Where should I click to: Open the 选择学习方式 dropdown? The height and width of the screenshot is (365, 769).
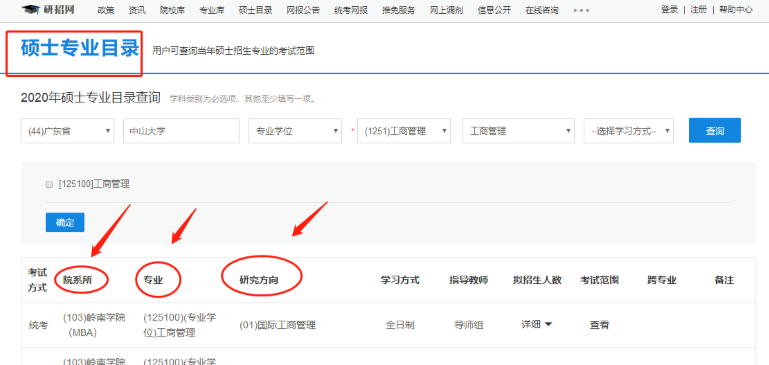click(x=629, y=131)
